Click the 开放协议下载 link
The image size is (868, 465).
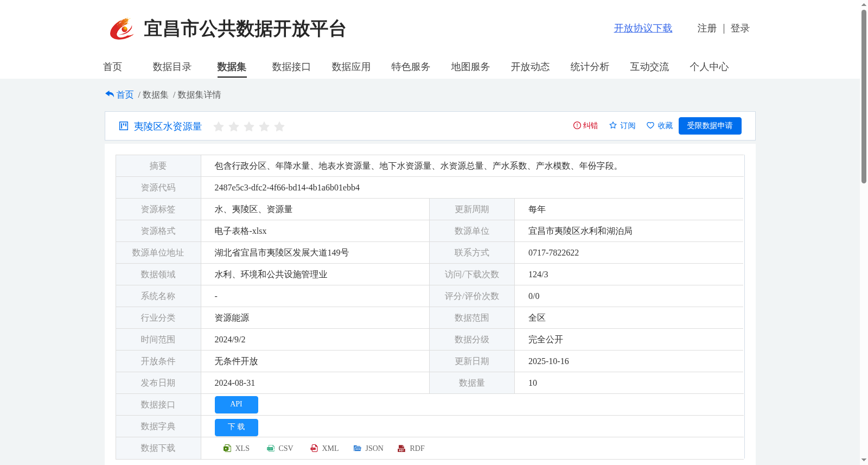(643, 28)
